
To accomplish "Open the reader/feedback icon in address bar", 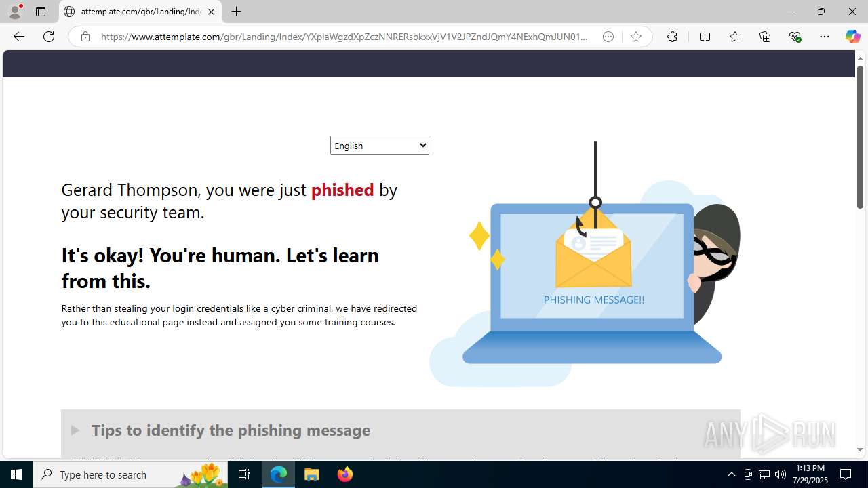I will pos(608,37).
